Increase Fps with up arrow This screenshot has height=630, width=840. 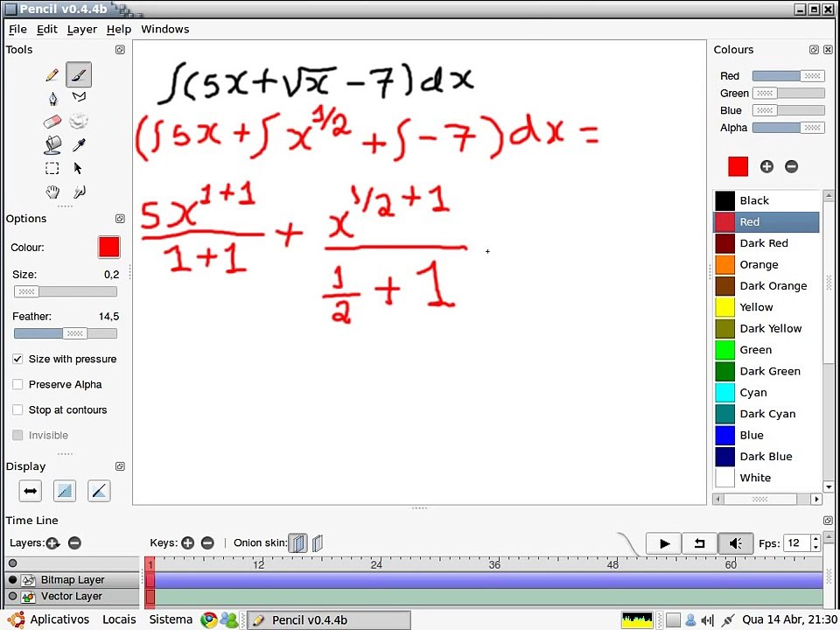(x=815, y=539)
